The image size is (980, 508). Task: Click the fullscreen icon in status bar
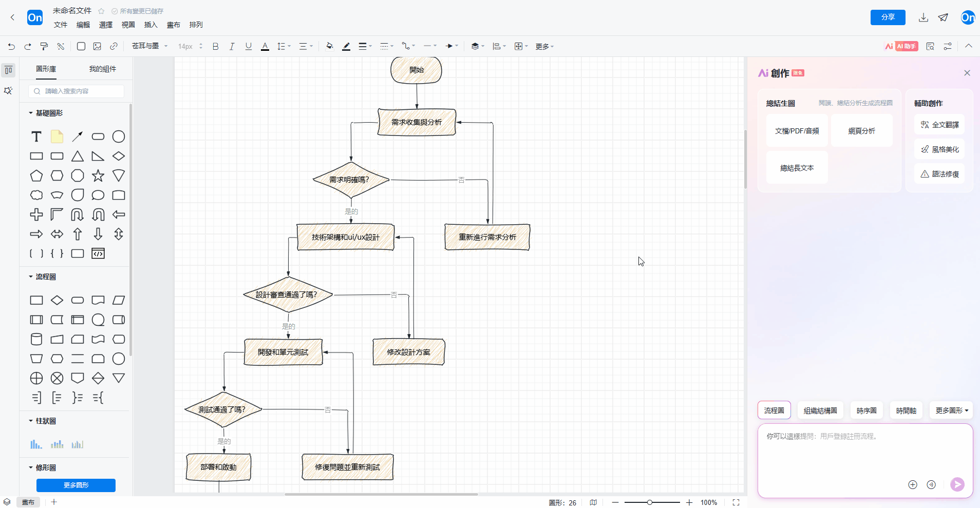click(x=736, y=502)
